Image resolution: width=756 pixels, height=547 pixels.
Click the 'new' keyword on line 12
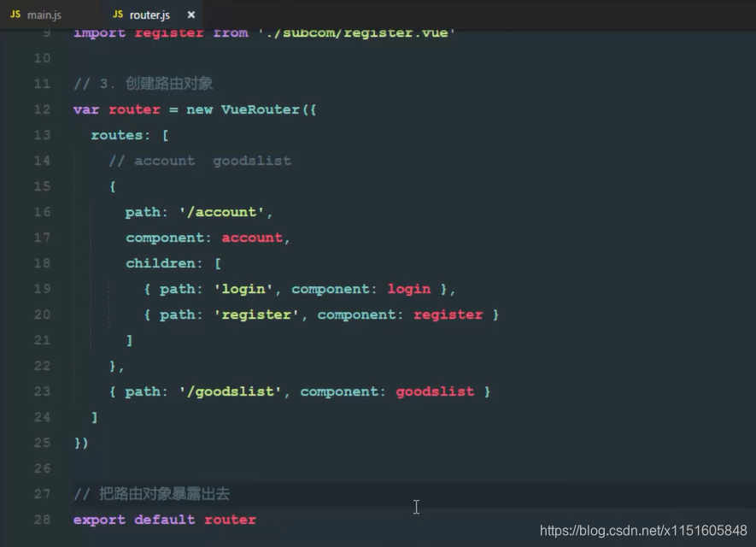[200, 109]
